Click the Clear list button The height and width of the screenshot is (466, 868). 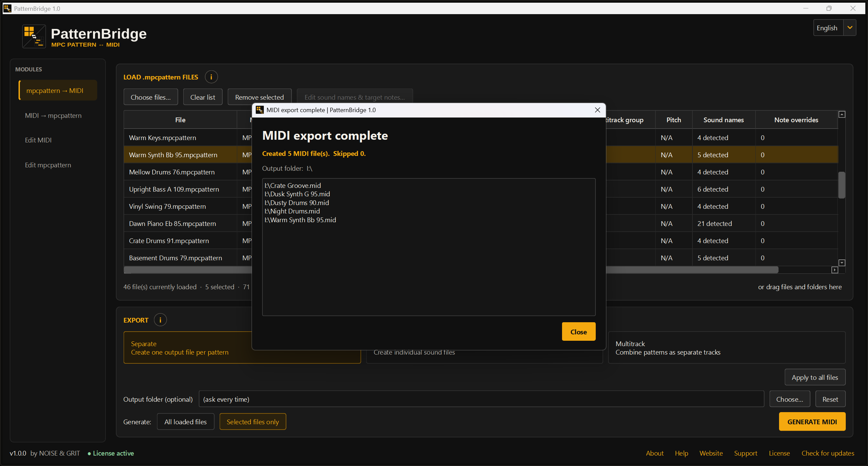(203, 97)
